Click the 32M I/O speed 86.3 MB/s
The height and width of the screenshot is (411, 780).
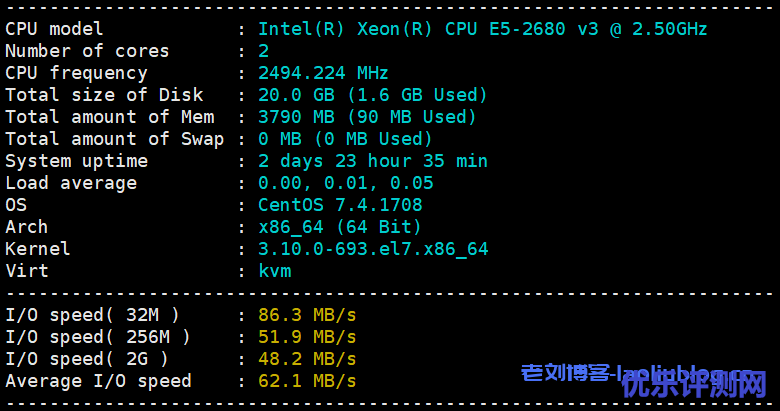[307, 315]
